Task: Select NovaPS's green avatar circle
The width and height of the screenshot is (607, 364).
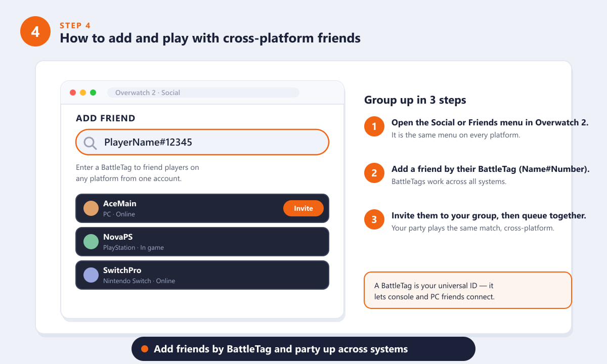Action: click(91, 242)
